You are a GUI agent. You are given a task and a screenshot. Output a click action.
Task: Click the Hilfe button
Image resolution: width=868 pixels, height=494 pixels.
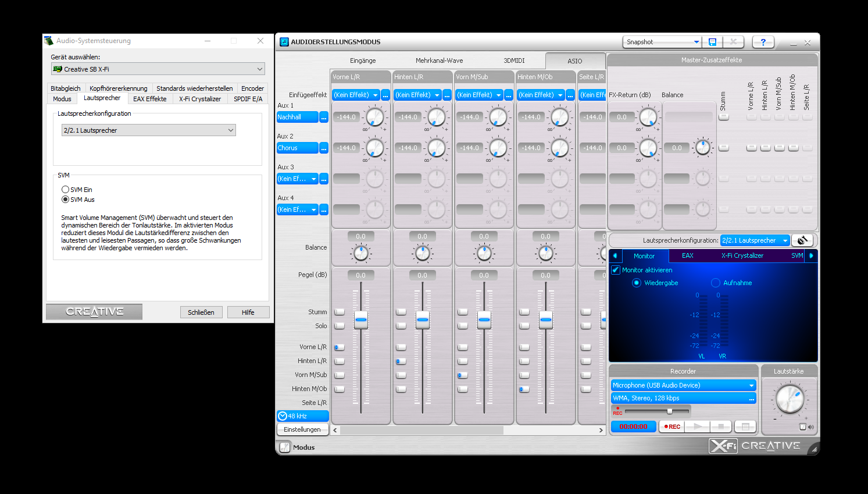(248, 312)
